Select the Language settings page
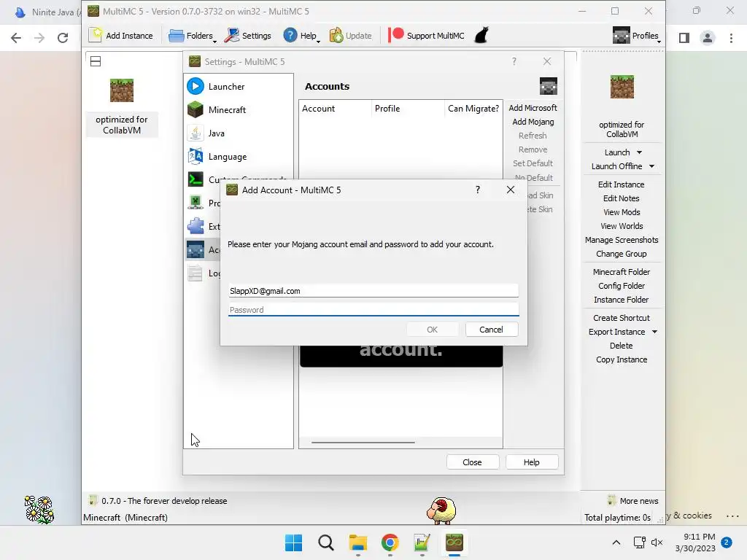 pyautogui.click(x=239, y=157)
